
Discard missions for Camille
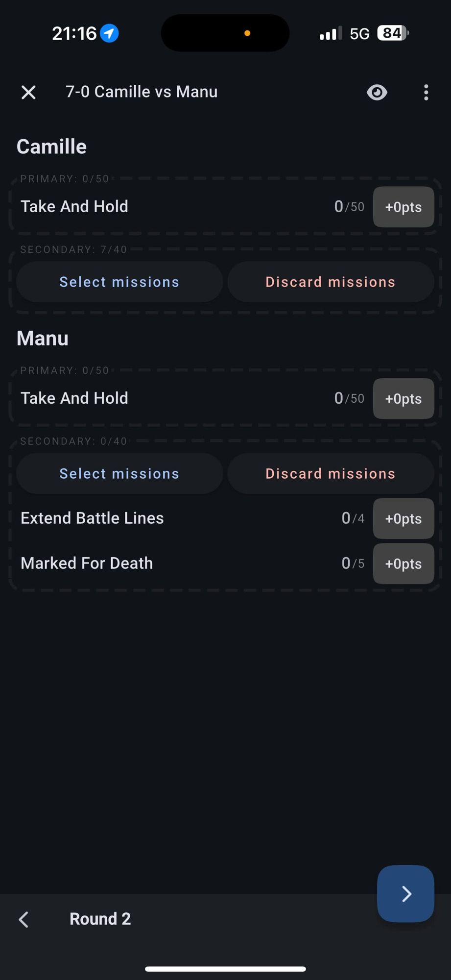click(x=331, y=282)
